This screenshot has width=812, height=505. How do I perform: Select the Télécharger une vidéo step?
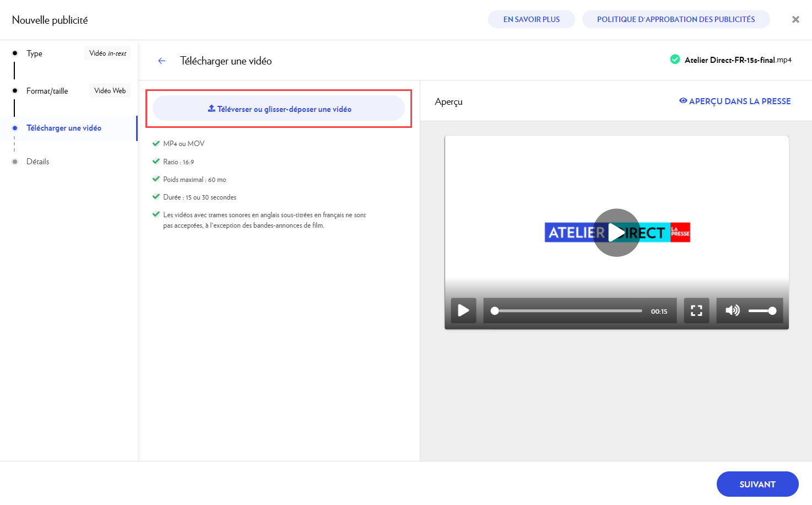point(64,128)
